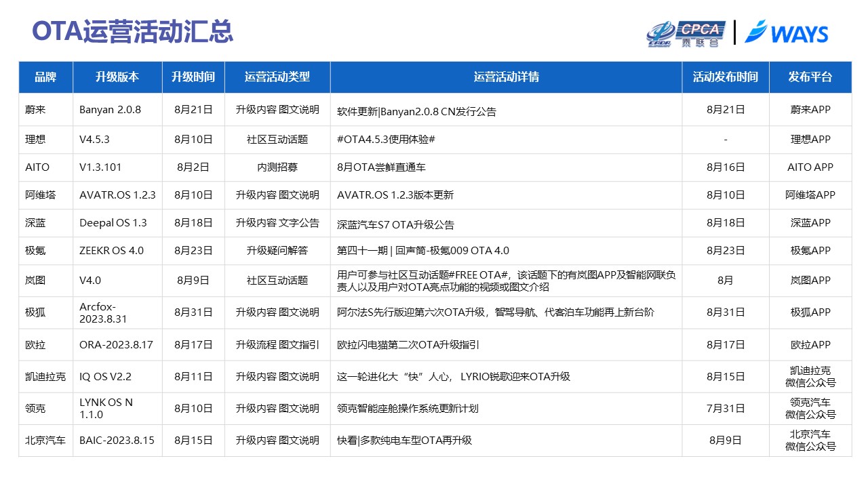Click 理想APP platform cell

coord(810,140)
